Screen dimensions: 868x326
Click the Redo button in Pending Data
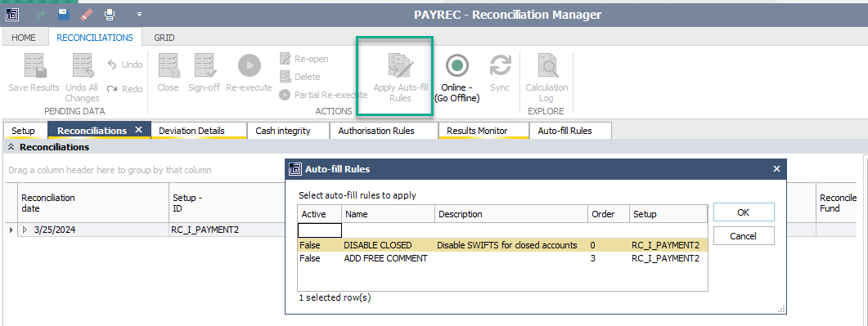pyautogui.click(x=124, y=89)
